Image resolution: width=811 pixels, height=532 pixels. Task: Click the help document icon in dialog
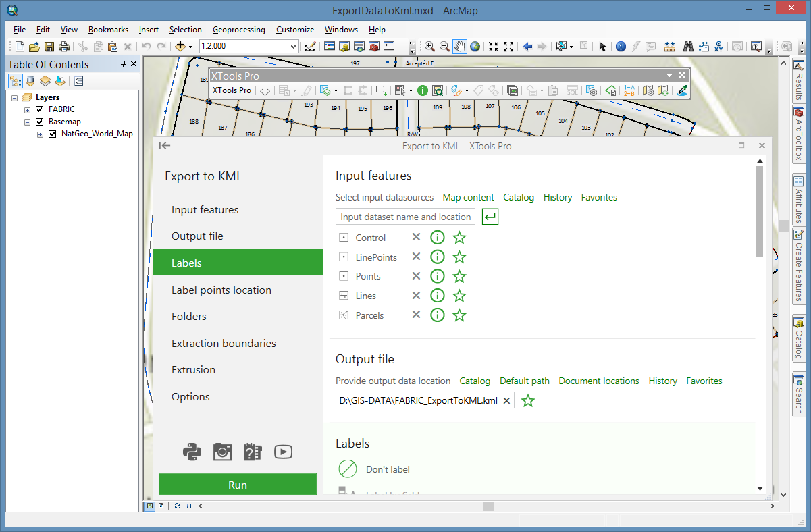pos(253,452)
